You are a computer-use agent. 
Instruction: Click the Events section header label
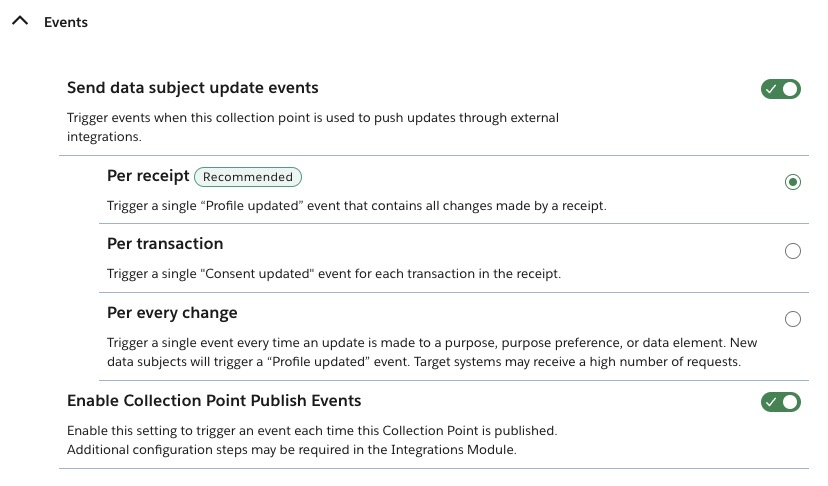[66, 22]
